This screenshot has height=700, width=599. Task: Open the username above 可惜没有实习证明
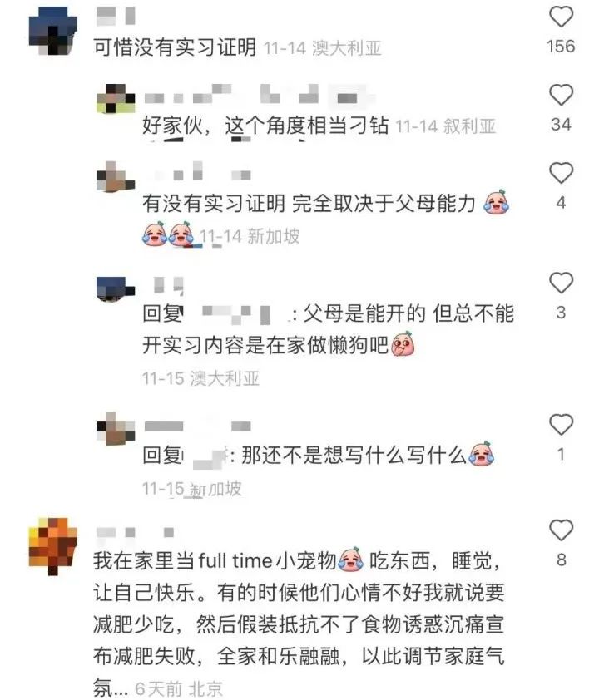pos(116,16)
